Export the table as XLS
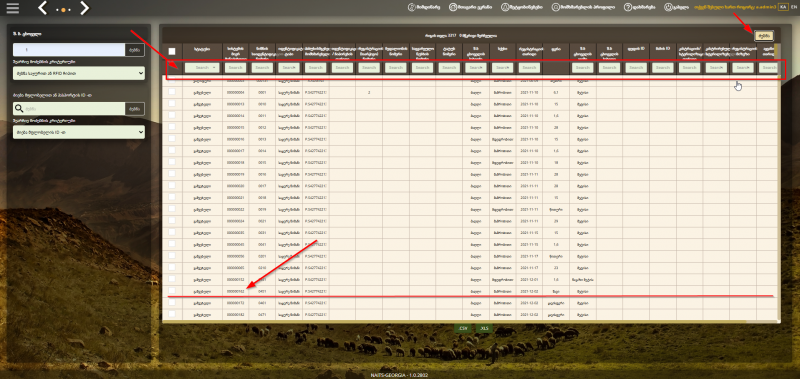 (x=484, y=329)
